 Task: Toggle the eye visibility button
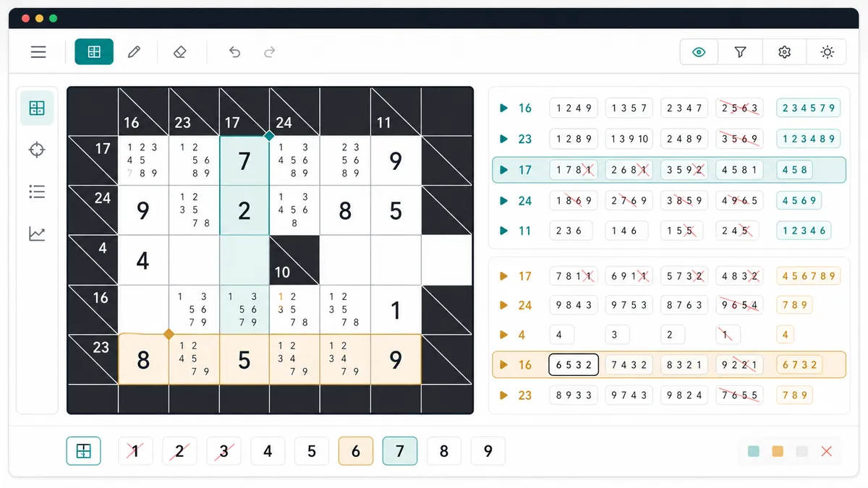coord(699,52)
